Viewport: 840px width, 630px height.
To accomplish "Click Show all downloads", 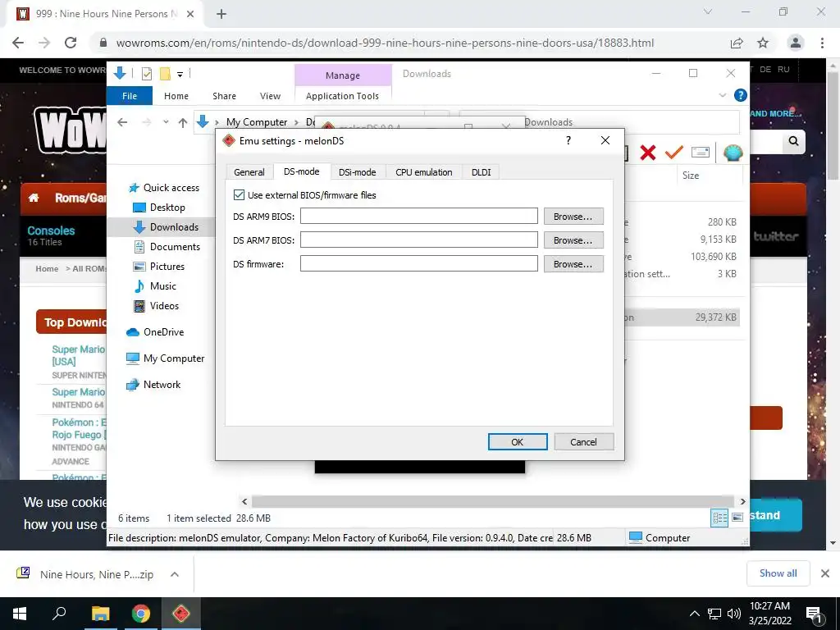I will click(x=778, y=573).
